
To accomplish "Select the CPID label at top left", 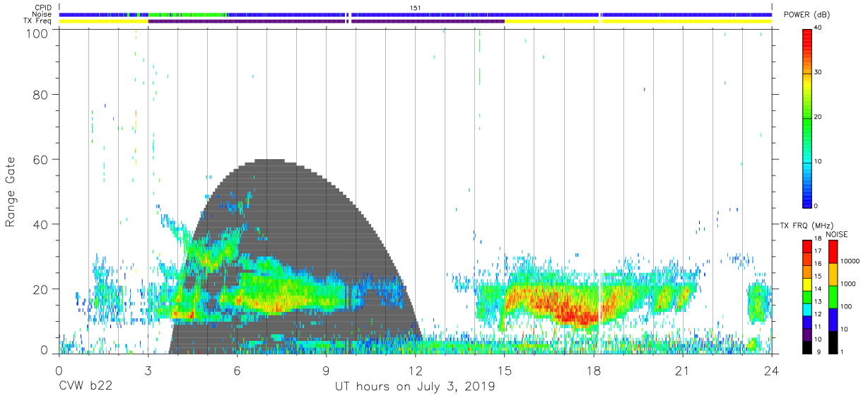I will 44,8.
